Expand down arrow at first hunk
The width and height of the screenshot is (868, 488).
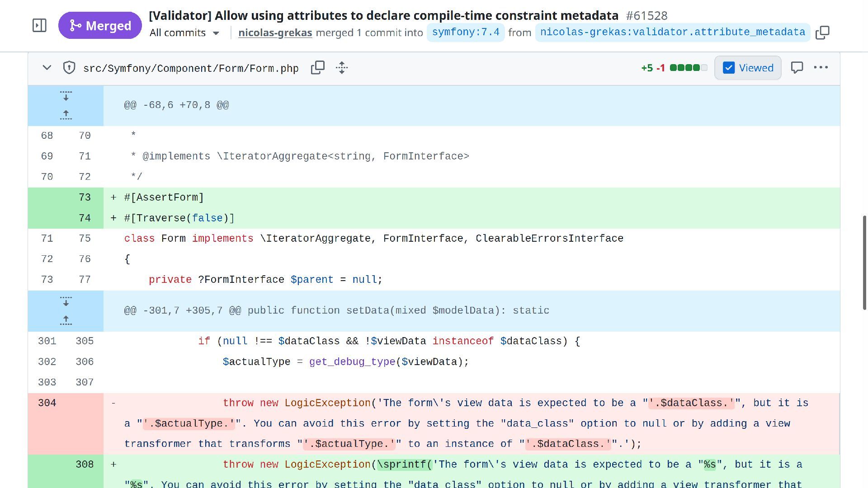tap(66, 96)
